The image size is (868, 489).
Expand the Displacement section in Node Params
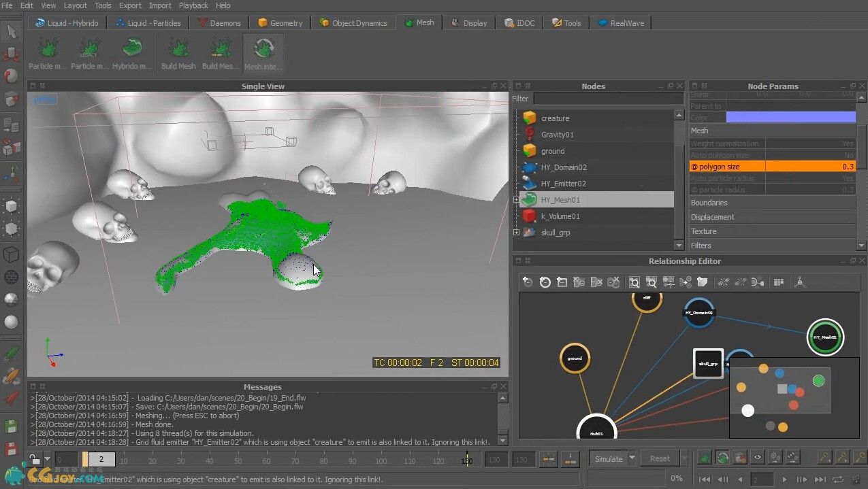(772, 217)
